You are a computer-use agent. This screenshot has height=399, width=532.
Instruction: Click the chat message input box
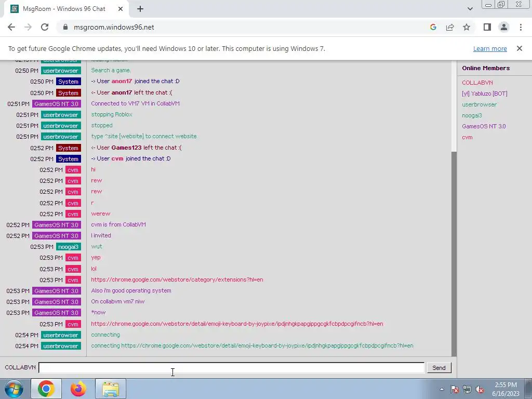coord(231,367)
